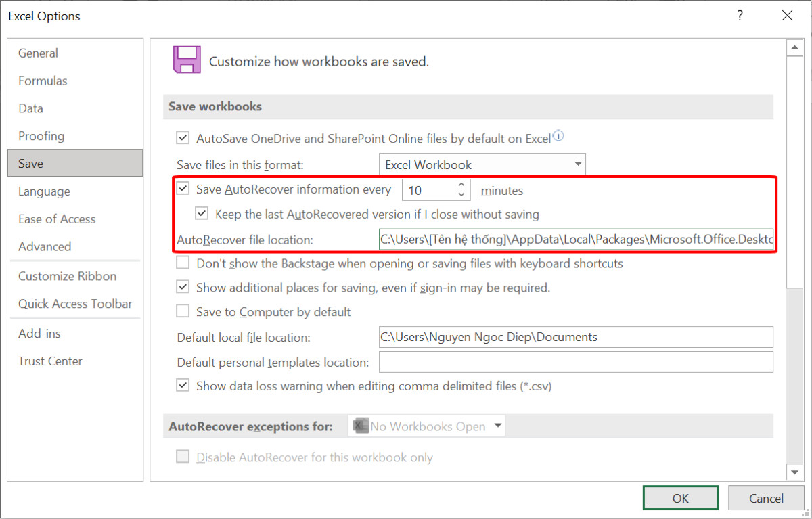Click the 'Save files in this format:' label
812x519 pixels.
[x=239, y=164]
